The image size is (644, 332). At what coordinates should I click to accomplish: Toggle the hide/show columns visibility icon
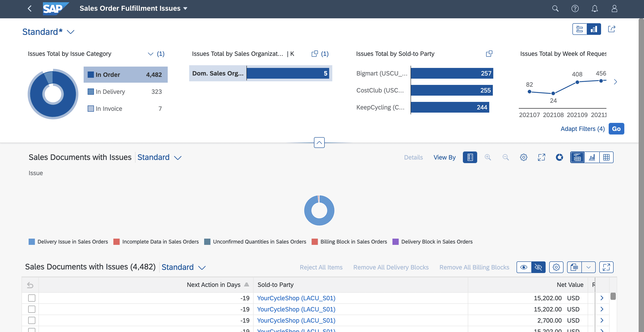click(x=538, y=267)
